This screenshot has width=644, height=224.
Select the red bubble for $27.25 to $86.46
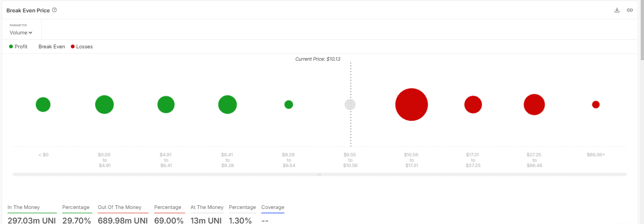534,105
